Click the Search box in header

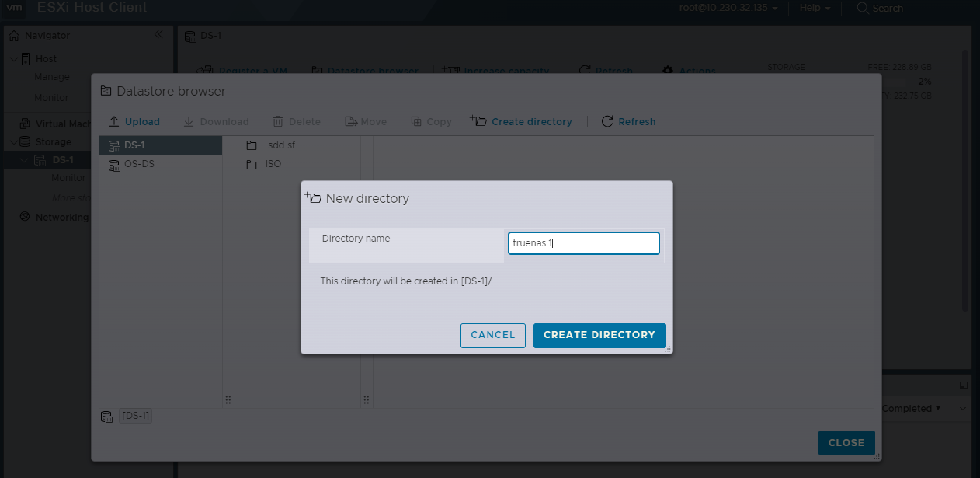(x=887, y=8)
